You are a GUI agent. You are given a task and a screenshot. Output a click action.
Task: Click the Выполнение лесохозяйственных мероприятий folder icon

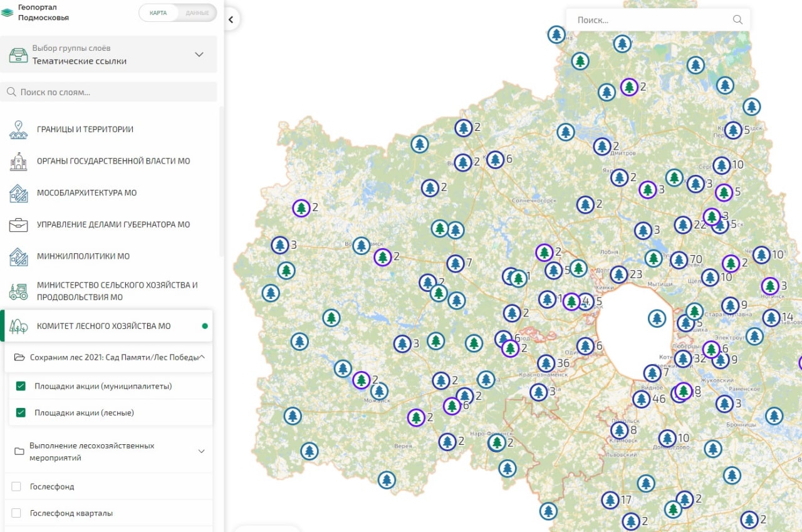(20, 452)
